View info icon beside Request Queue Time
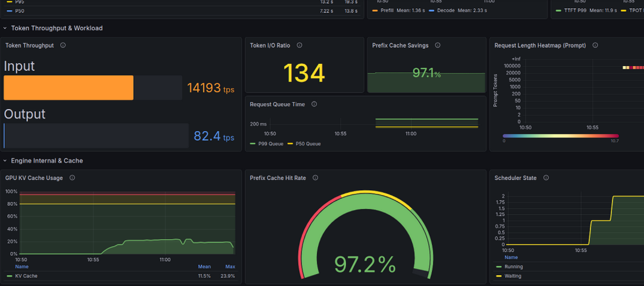Viewport: 644px width, 286px height. tap(314, 105)
